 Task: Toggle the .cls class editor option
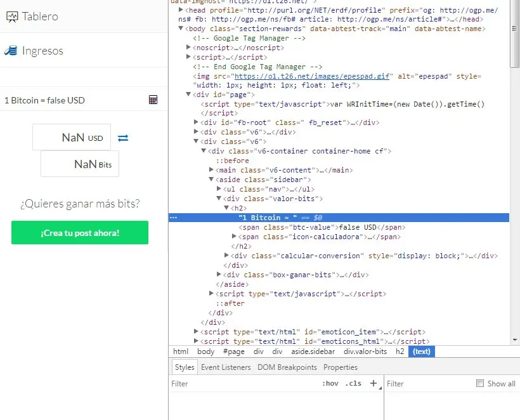[353, 383]
